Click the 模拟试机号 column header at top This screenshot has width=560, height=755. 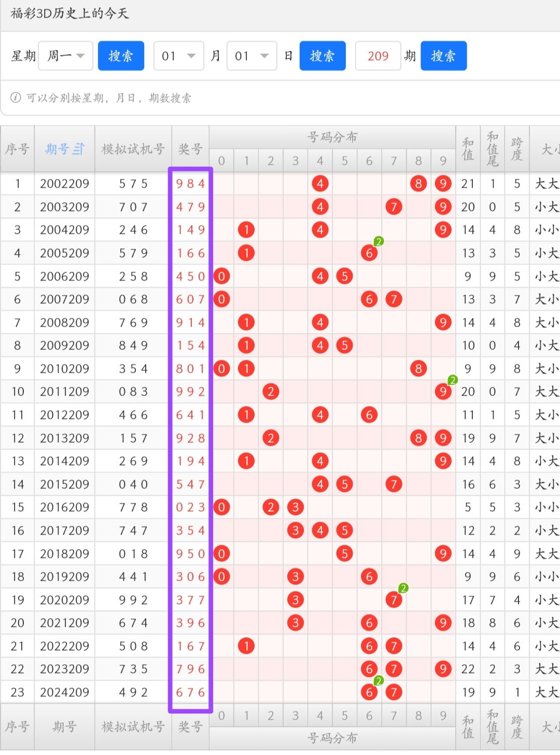tap(133, 149)
